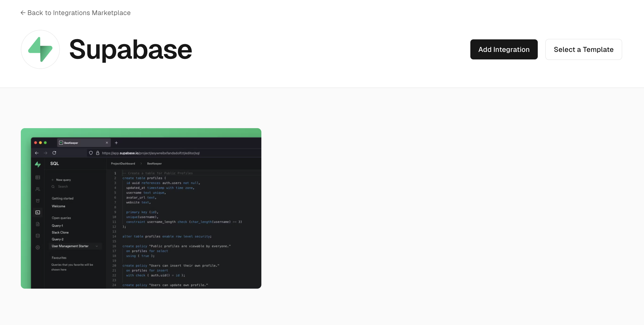Screen dimensions: 644x325
Task: Click the Select a Template button
Action: (583, 49)
